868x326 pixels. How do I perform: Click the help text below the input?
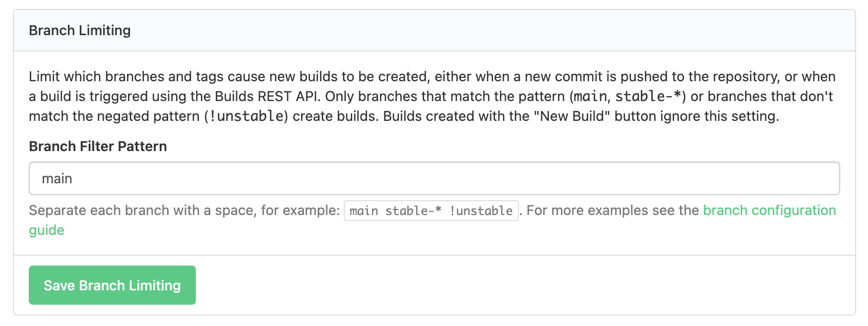point(184,210)
